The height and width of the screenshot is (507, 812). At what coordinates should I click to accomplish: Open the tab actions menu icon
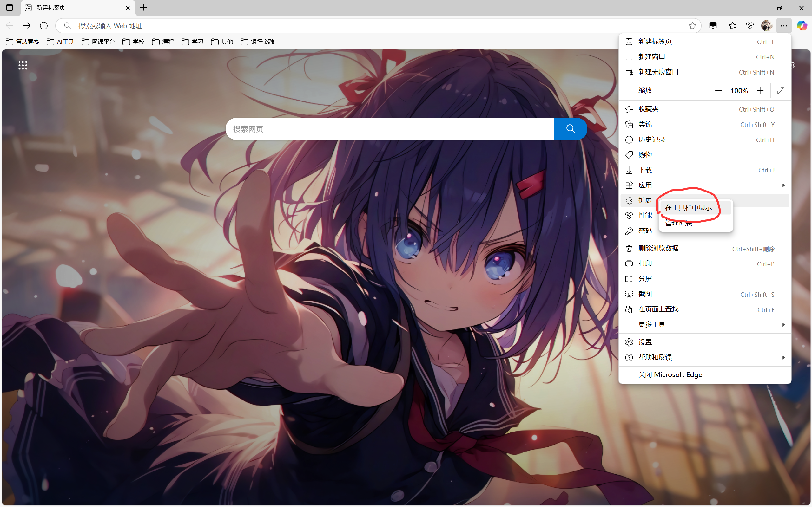tap(10, 8)
